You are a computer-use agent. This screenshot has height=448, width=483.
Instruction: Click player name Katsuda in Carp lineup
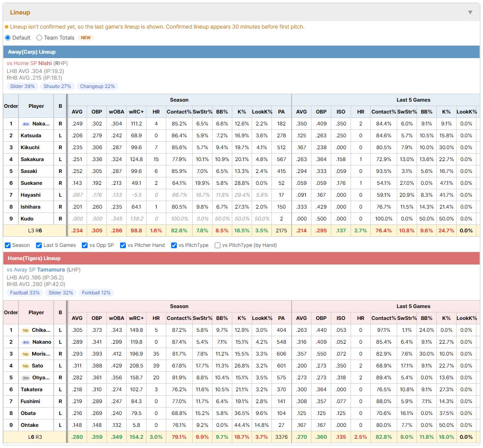click(31, 136)
